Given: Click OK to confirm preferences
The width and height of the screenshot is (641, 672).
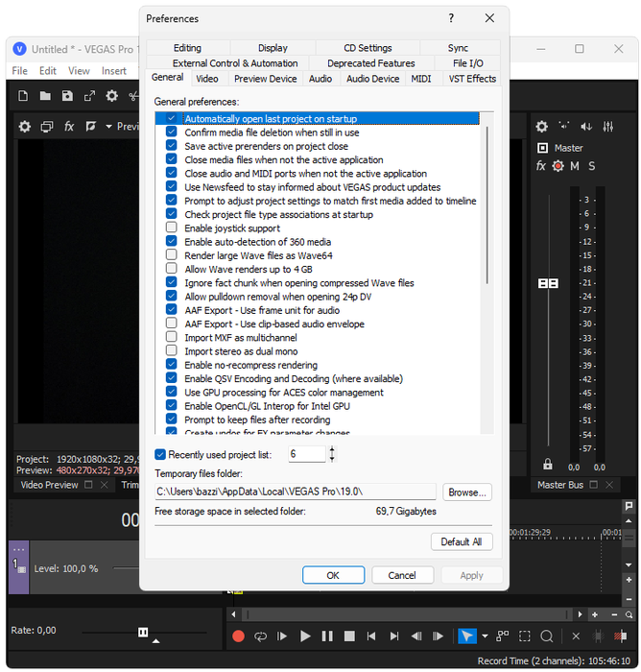Looking at the screenshot, I should pos(333,575).
